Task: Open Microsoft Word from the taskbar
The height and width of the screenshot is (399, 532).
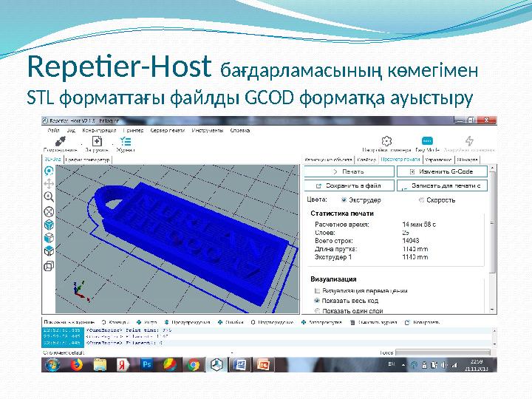Action: pyautogui.click(x=241, y=365)
